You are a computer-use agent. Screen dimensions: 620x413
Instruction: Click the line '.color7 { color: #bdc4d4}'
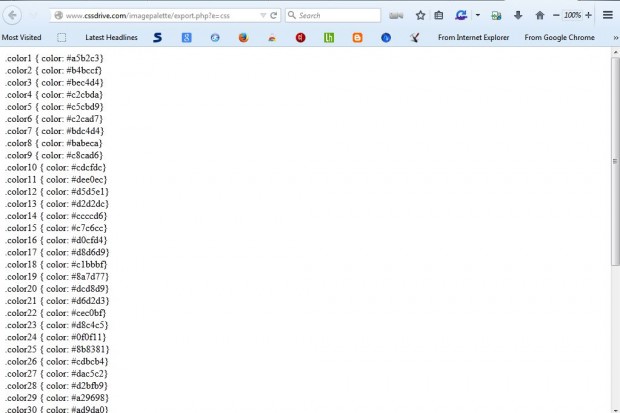[54, 131]
